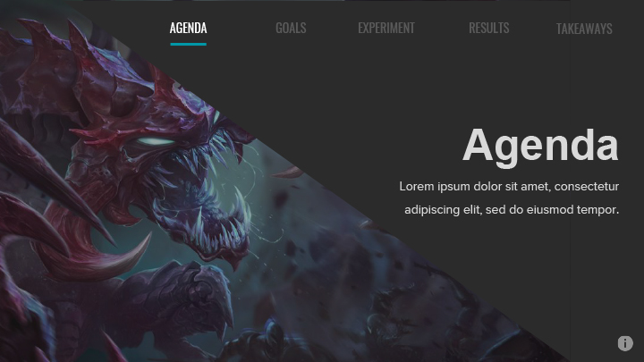The image size is (644, 362).
Task: Select the line starting with Lorem ipsum
Action: (x=509, y=186)
